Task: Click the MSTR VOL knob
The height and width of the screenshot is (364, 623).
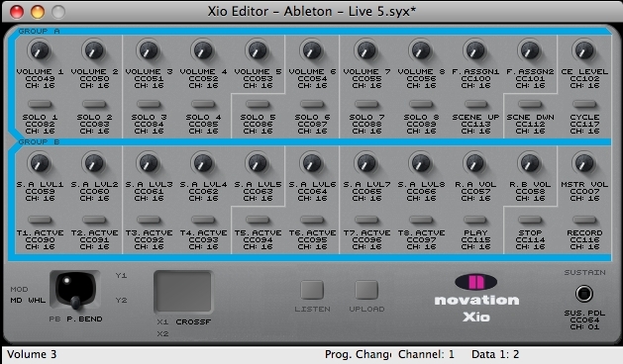Action: click(584, 163)
